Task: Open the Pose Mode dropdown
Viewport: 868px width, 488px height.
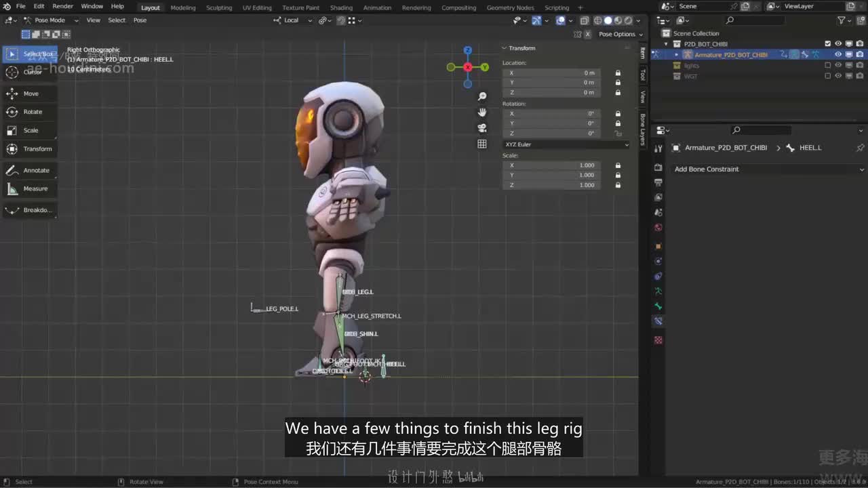Action: (50, 20)
